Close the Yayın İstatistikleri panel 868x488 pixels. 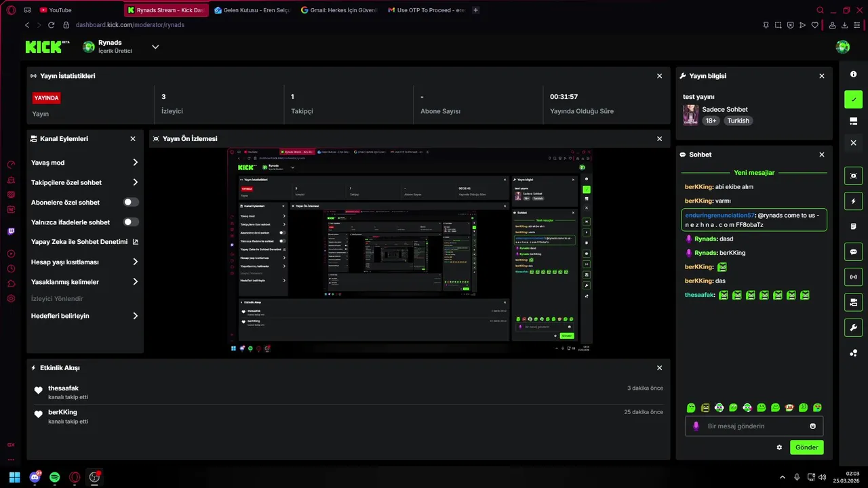tap(659, 76)
